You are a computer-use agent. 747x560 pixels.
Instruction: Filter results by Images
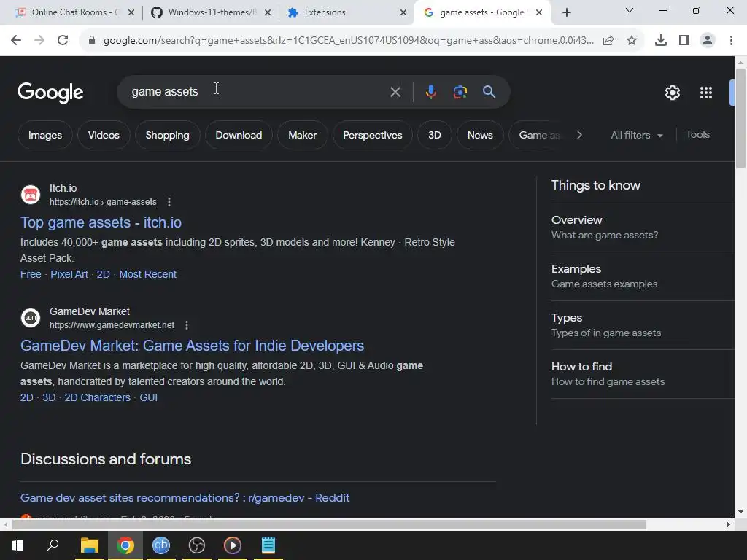45,135
